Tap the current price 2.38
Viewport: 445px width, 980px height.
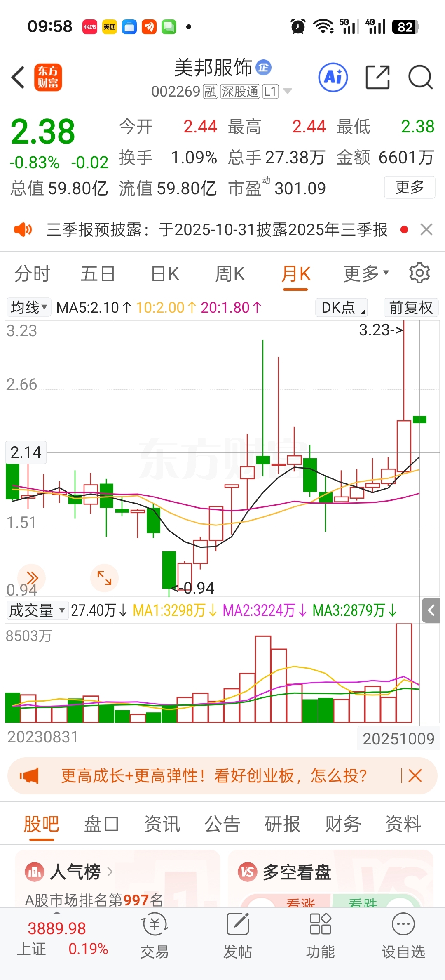point(43,132)
